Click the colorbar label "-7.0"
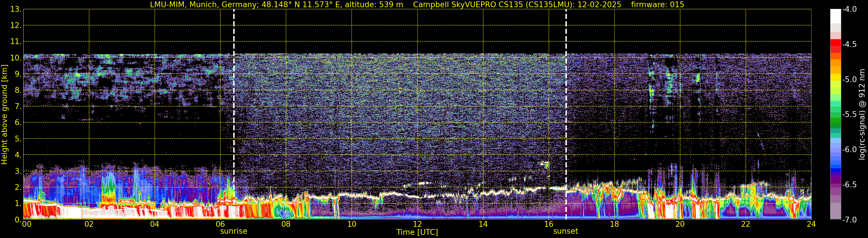 tap(849, 220)
